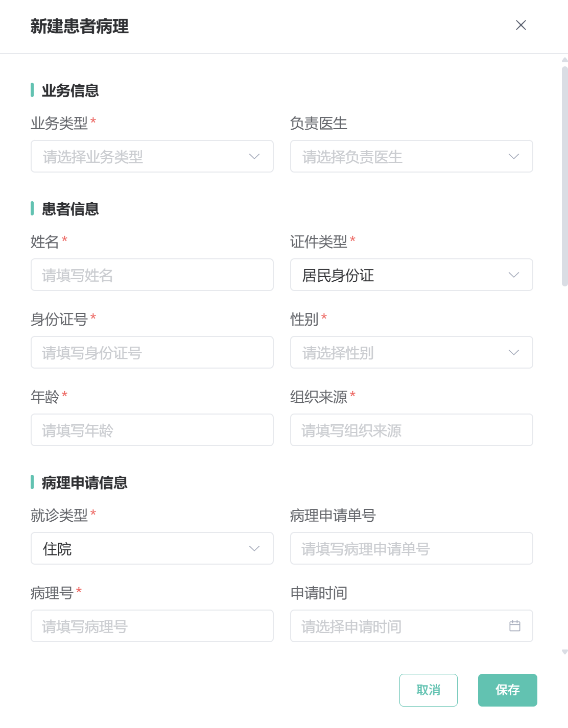This screenshot has height=728, width=568.
Task: Open the 请选择负责医生 select box
Action: pos(412,156)
